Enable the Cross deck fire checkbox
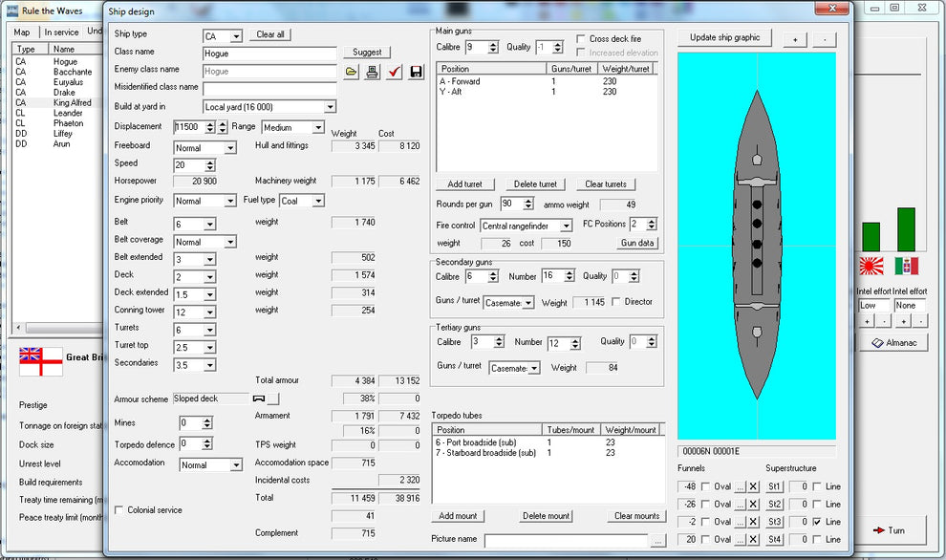The image size is (946, 560). pyautogui.click(x=582, y=39)
